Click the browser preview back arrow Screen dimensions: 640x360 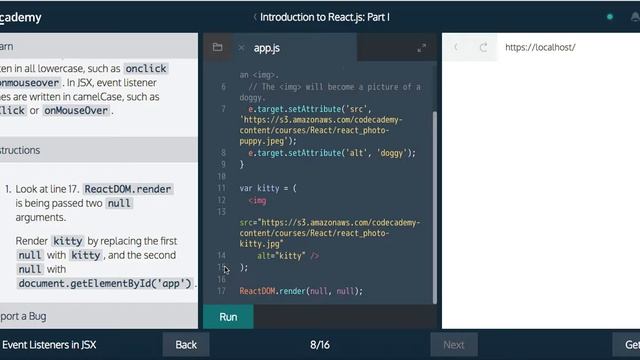click(x=456, y=47)
